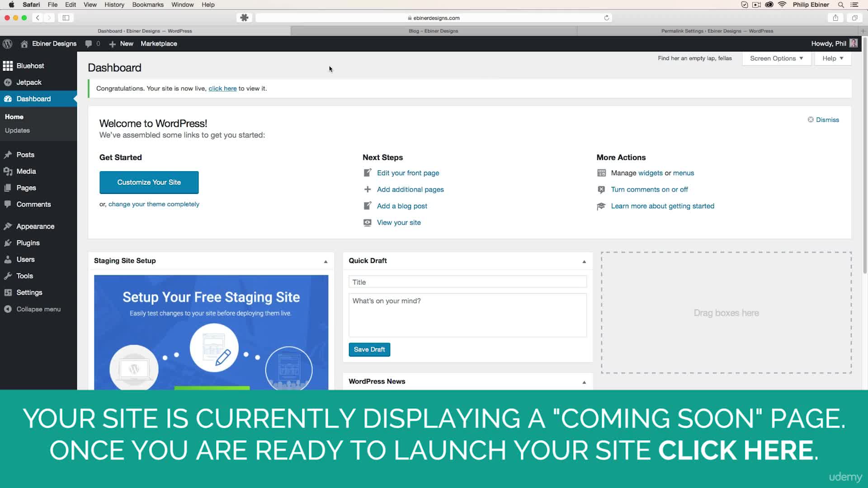
Task: Click the Comments icon in sidebar
Action: (8, 204)
